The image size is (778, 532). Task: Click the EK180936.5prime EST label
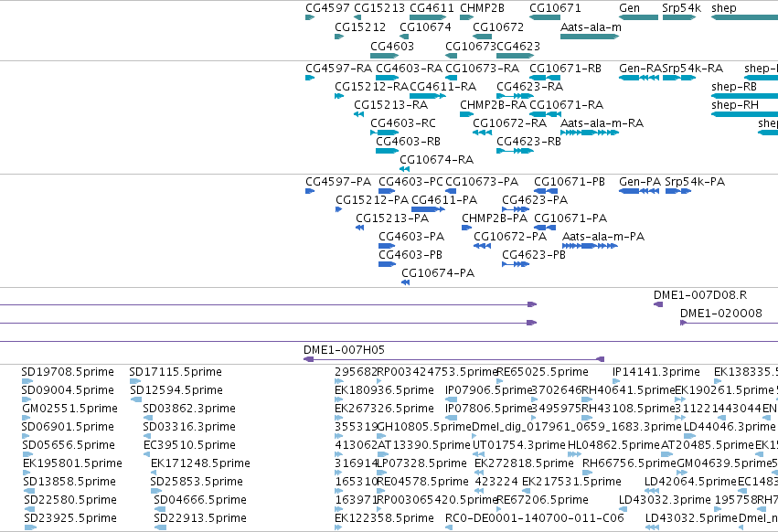pos(385,390)
